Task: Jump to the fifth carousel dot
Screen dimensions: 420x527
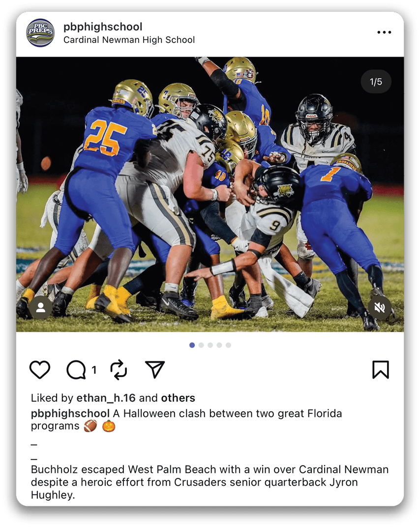Action: coord(228,345)
